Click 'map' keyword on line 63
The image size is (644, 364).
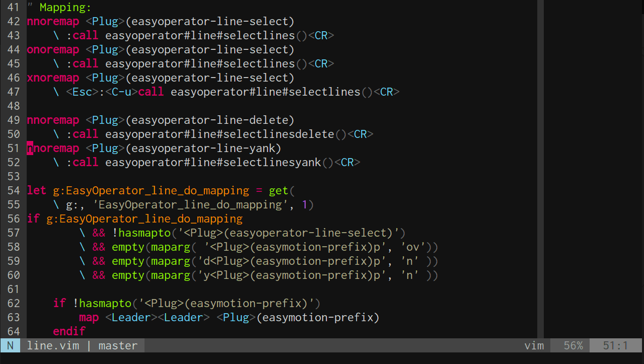89,318
